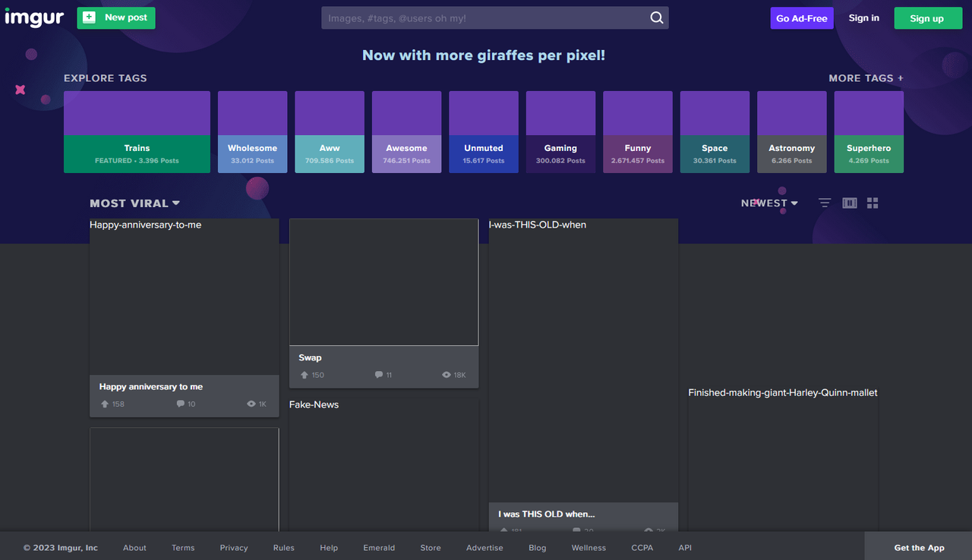This screenshot has height=560, width=972.
Task: Click the About footer link
Action: click(134, 548)
